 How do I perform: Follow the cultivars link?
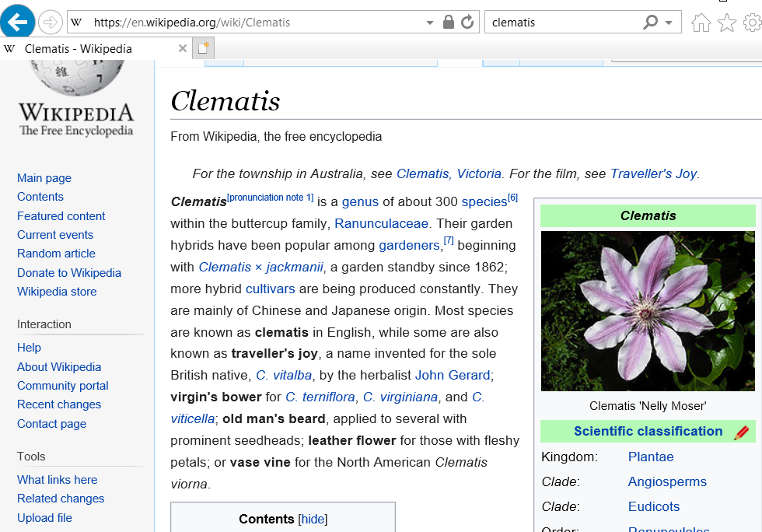coord(271,289)
